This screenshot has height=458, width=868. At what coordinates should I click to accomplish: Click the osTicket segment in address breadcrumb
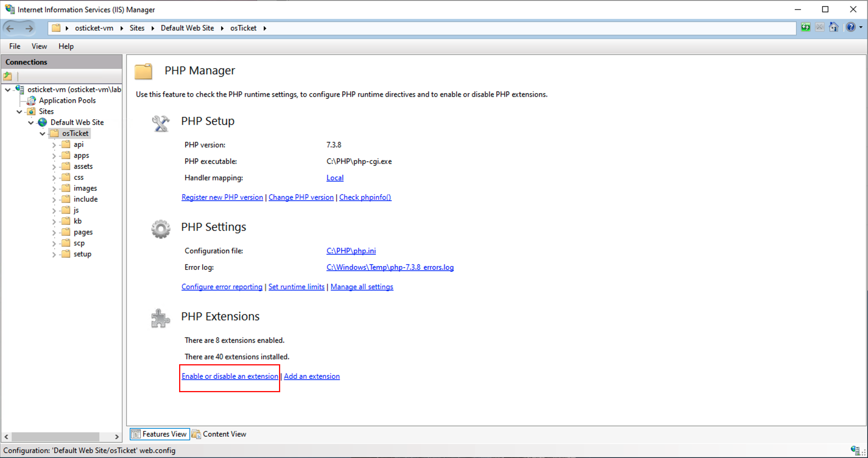coord(243,28)
